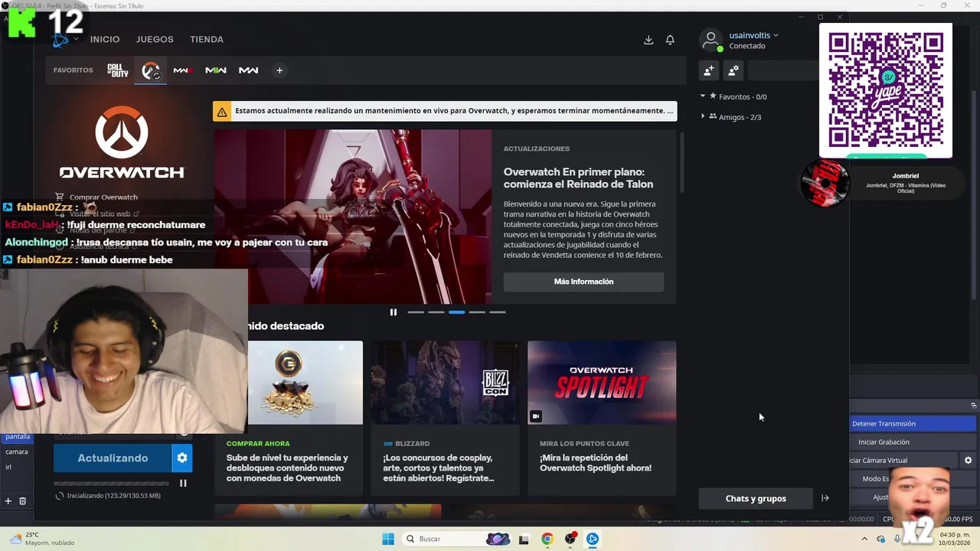The height and width of the screenshot is (551, 980).
Task: Select the MWII favorite icon
Action: (x=216, y=70)
